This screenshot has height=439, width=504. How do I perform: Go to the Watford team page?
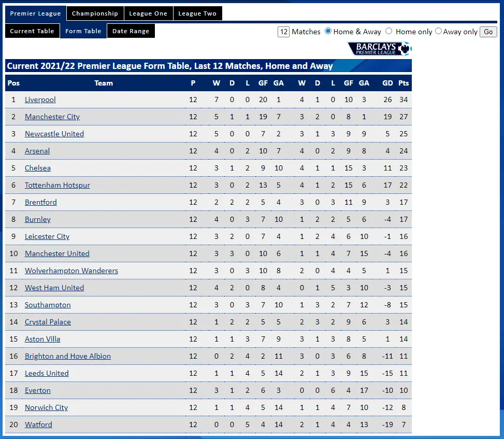click(38, 424)
